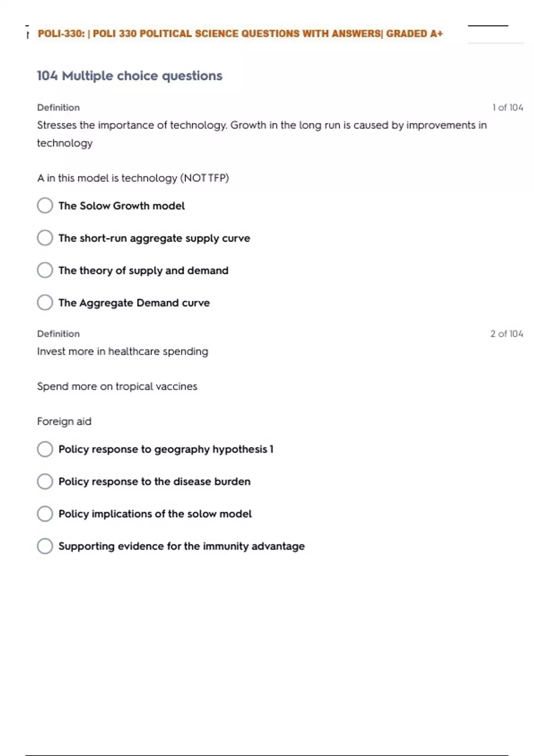Screen dimensions: 534x756
Task: Choose Policy response to the disease burden
Action: pyautogui.click(x=45, y=481)
